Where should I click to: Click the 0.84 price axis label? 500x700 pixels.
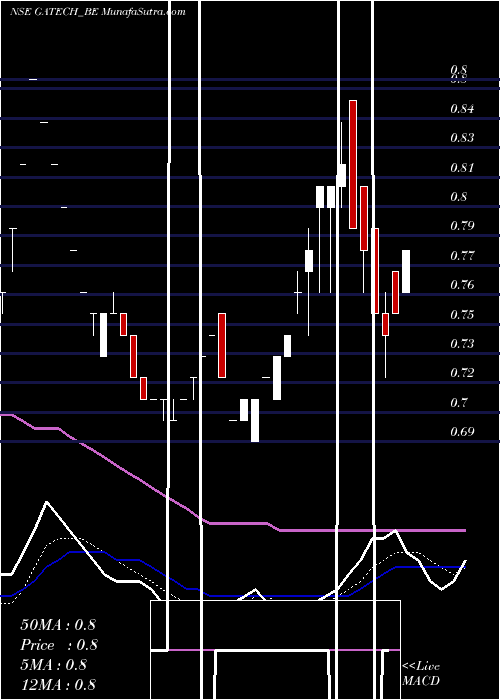click(462, 108)
